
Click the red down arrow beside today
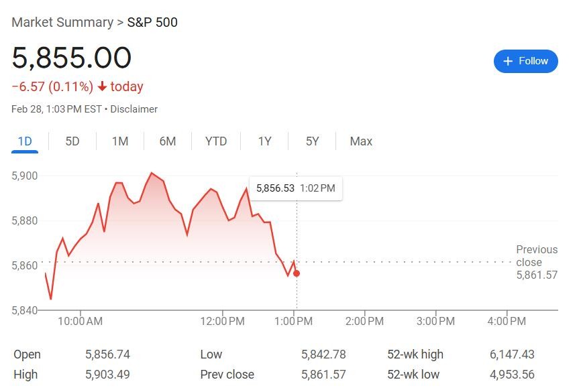(102, 86)
